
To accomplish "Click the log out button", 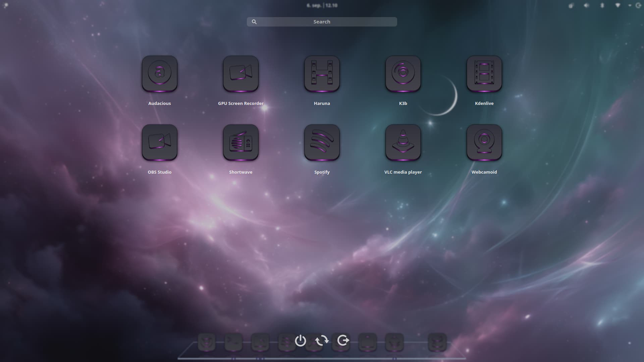I will pos(343,341).
